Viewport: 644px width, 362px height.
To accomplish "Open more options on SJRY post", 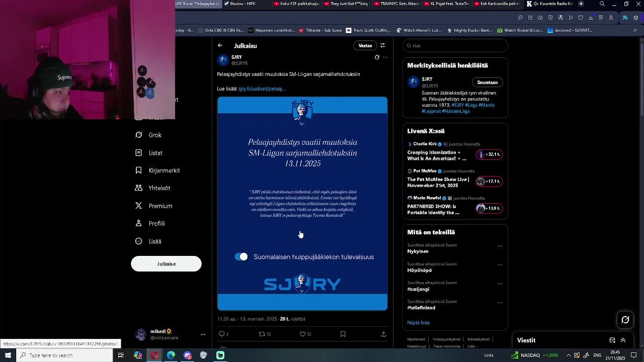I will click(385, 57).
